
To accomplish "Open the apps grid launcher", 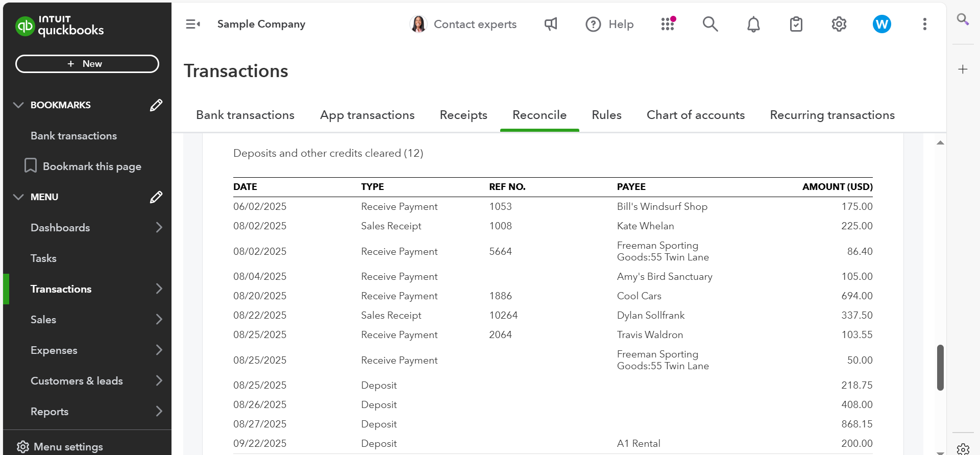I will [x=668, y=24].
